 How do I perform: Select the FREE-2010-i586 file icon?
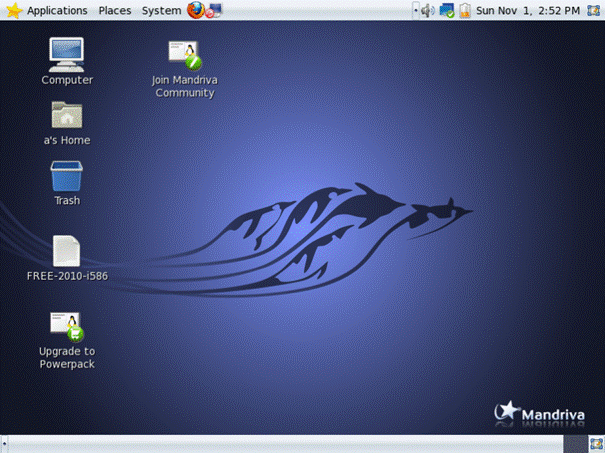point(66,251)
